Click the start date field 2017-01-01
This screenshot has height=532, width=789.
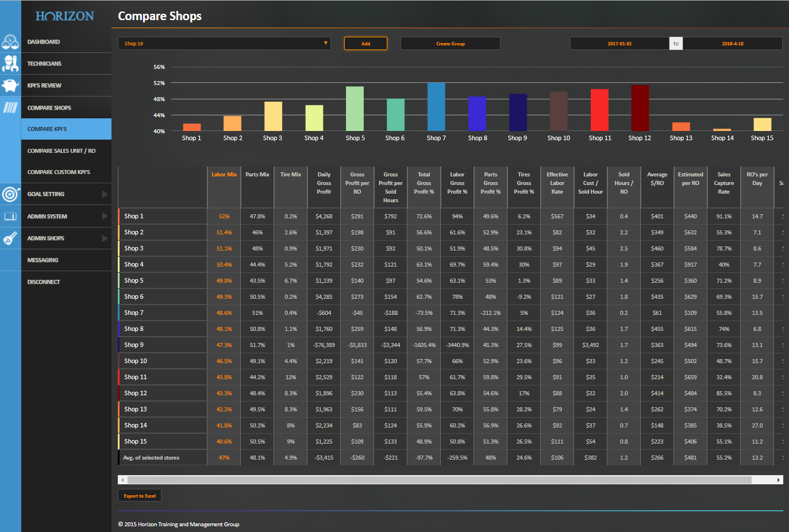(x=619, y=44)
